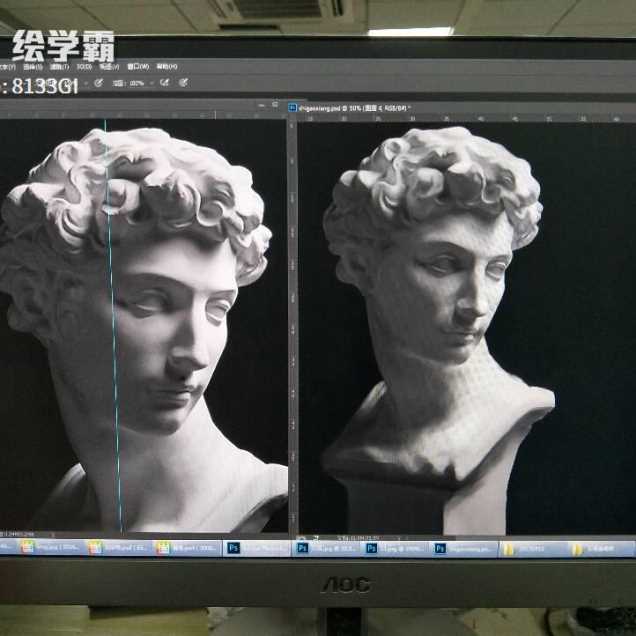Open last folder window on taskbar
This screenshot has width=636, height=636.
(x=601, y=550)
